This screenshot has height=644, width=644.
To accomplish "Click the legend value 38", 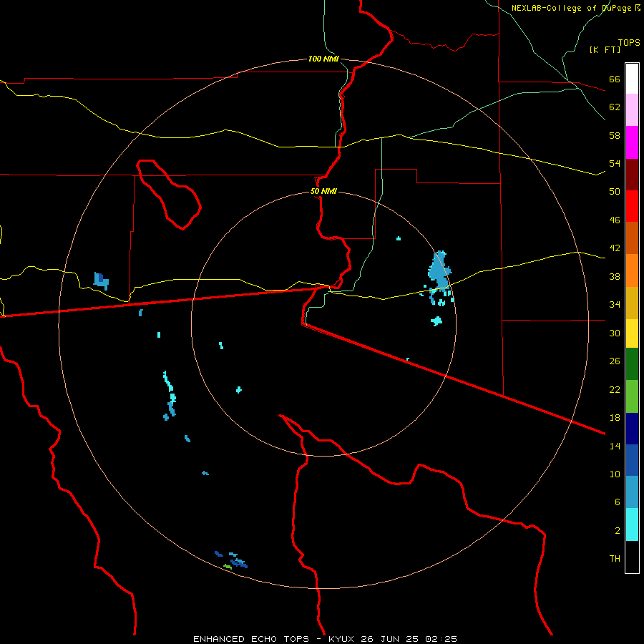I will point(615,276).
